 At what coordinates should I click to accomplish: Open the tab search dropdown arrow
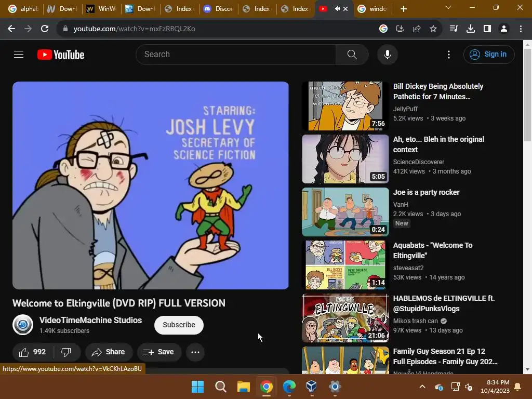click(448, 7)
